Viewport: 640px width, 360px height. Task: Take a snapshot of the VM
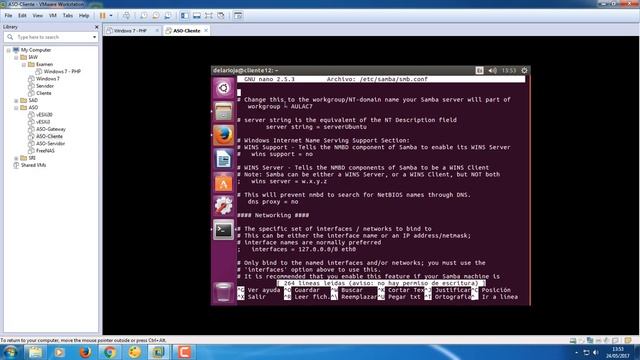(144, 16)
